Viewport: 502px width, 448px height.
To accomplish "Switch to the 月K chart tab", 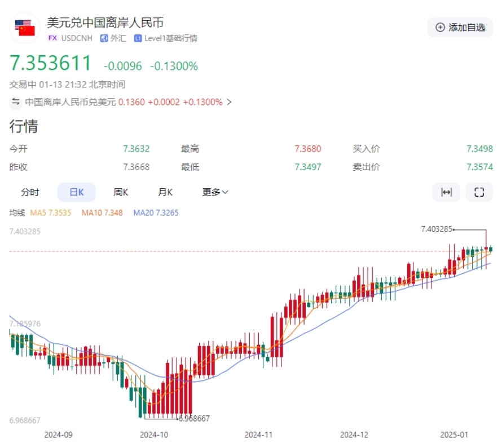I will [165, 192].
